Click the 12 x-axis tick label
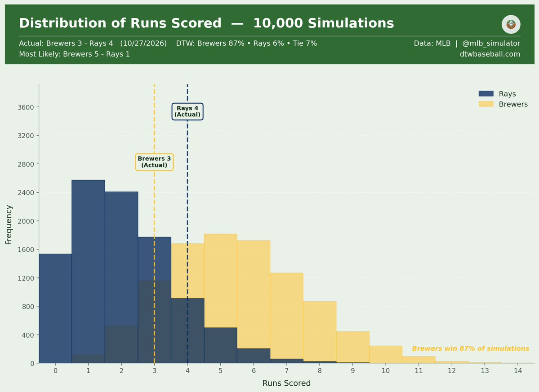Screen dimensions: 539x392 [452, 371]
